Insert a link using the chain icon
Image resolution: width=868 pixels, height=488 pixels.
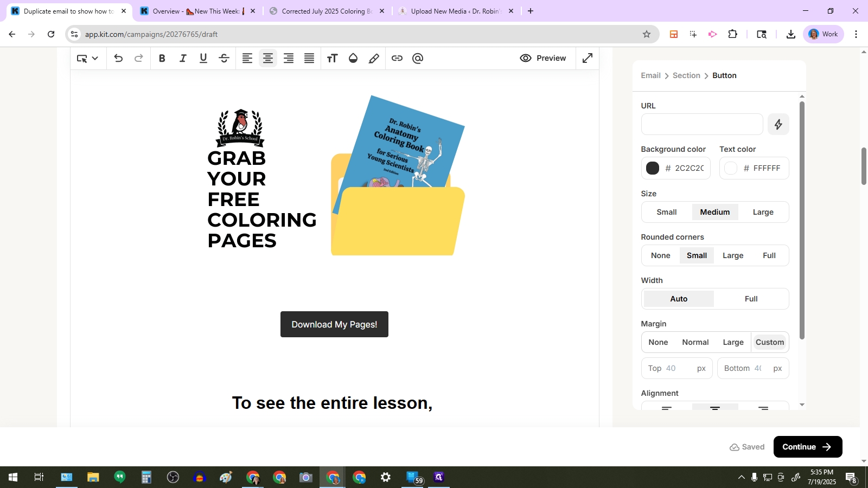397,59
